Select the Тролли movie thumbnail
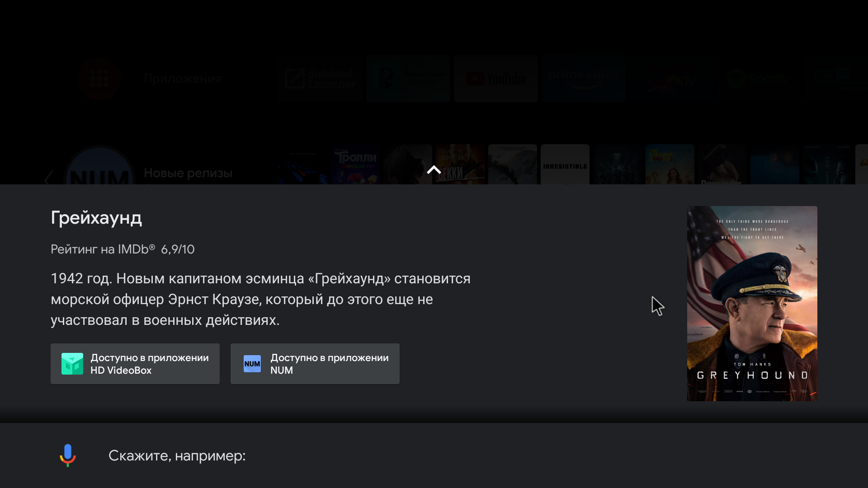The image size is (868, 488). point(355,164)
